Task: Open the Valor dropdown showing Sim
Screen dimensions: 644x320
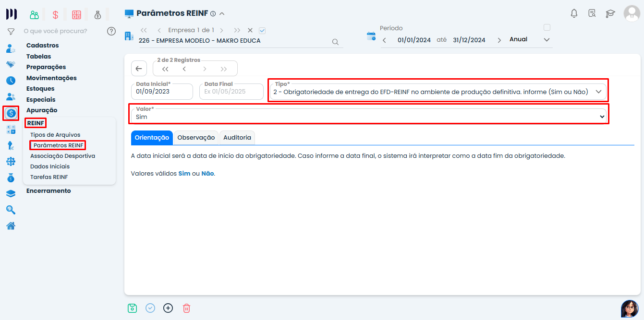Action: point(368,116)
